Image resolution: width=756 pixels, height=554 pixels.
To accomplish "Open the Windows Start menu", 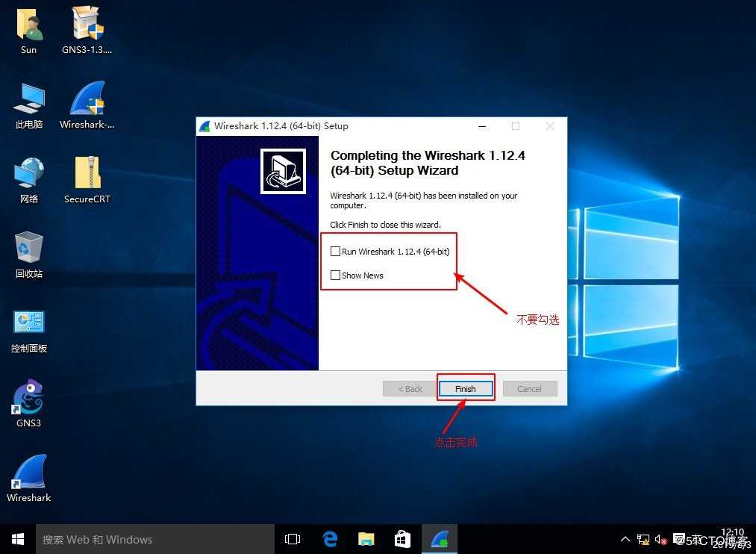I will [18, 539].
